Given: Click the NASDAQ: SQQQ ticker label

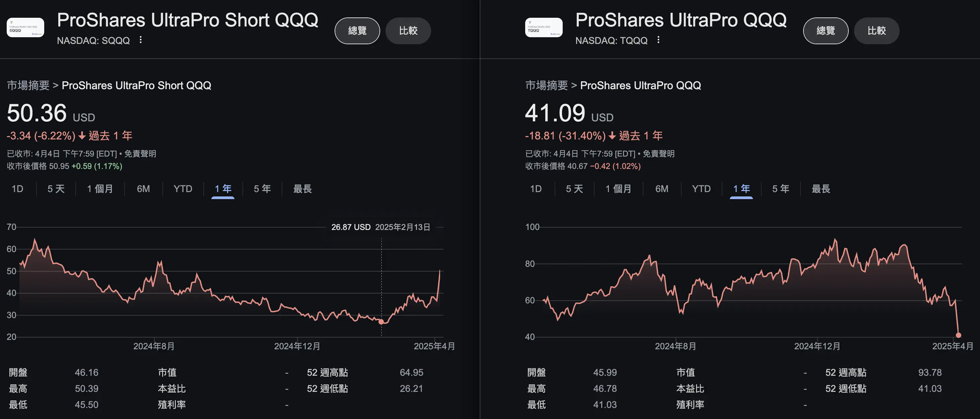Looking at the screenshot, I should pos(93,40).
